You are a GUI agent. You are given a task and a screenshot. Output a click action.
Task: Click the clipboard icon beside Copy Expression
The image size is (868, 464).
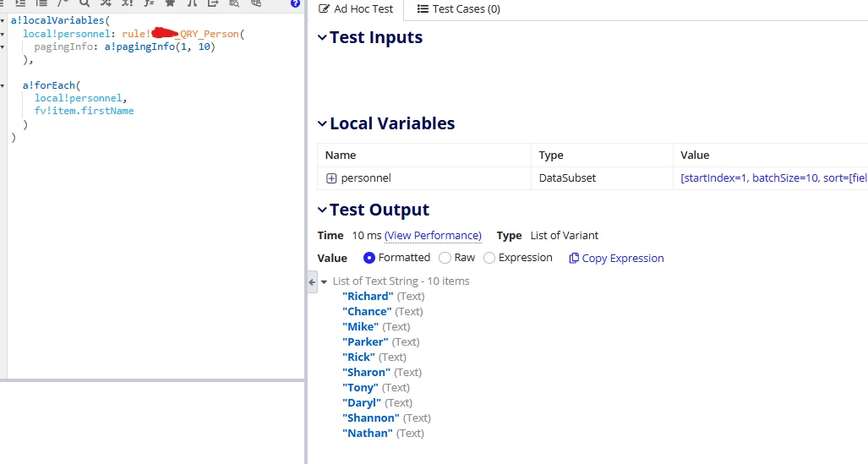click(574, 258)
